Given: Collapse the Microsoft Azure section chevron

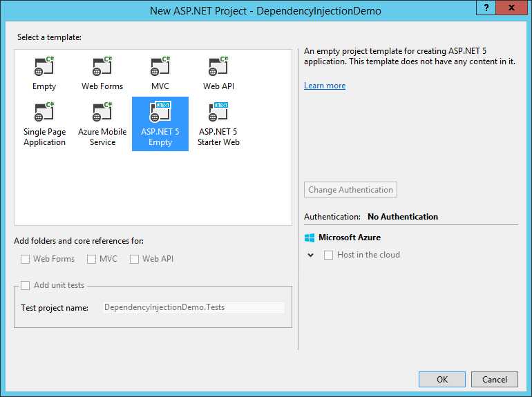Looking at the screenshot, I should (310, 255).
